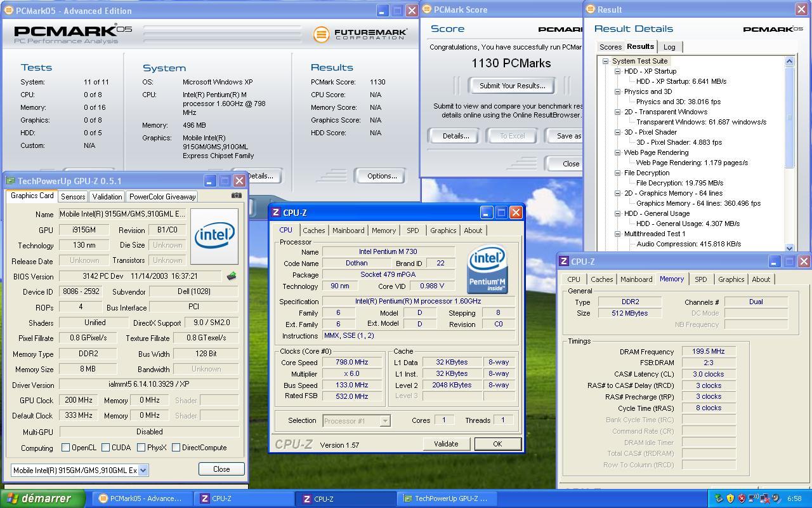This screenshot has height=508, width=812.
Task: Open the Log tab in Result window
Action: pyautogui.click(x=669, y=47)
